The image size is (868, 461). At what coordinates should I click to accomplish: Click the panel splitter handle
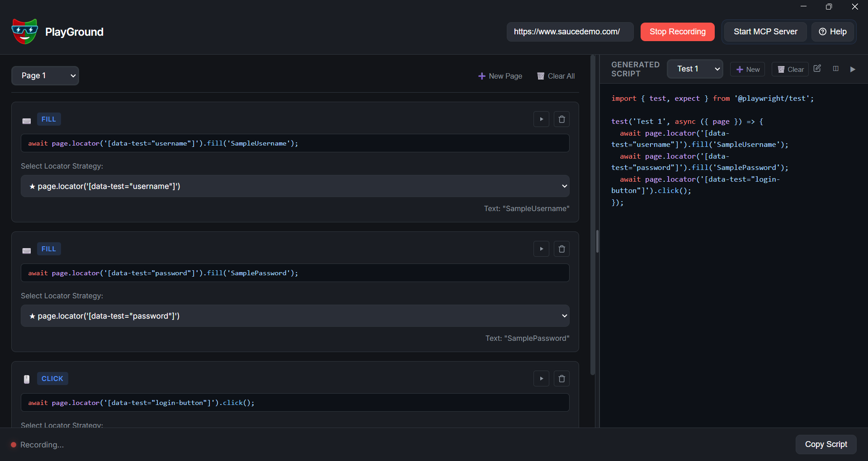[598, 241]
